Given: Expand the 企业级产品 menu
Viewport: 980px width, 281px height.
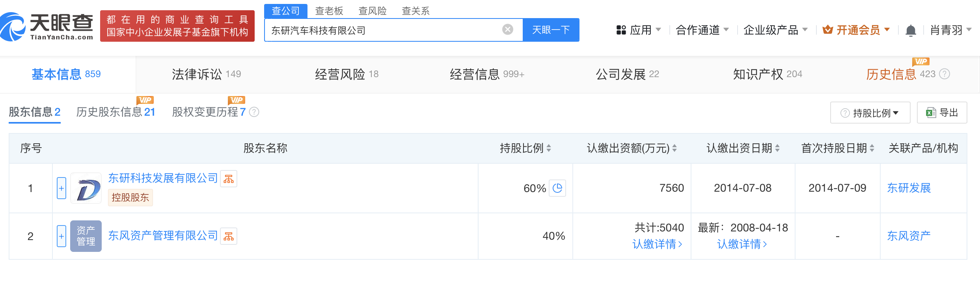Looking at the screenshot, I should click(775, 30).
